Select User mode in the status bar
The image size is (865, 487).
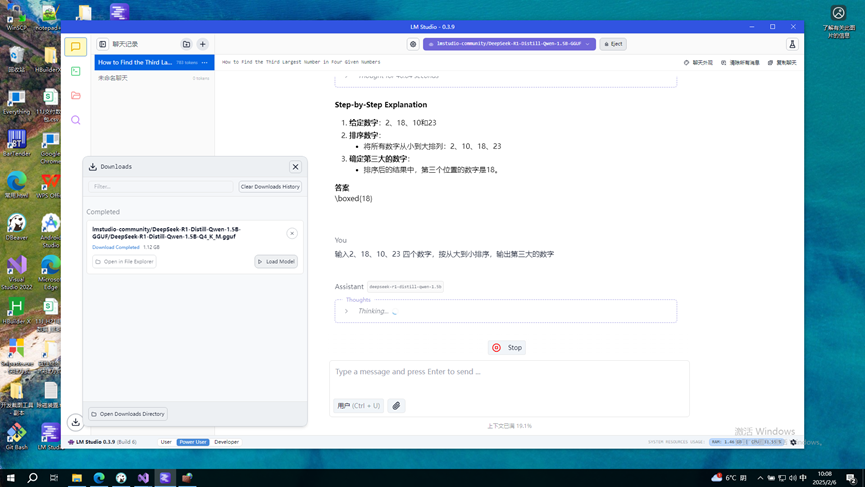pos(166,442)
